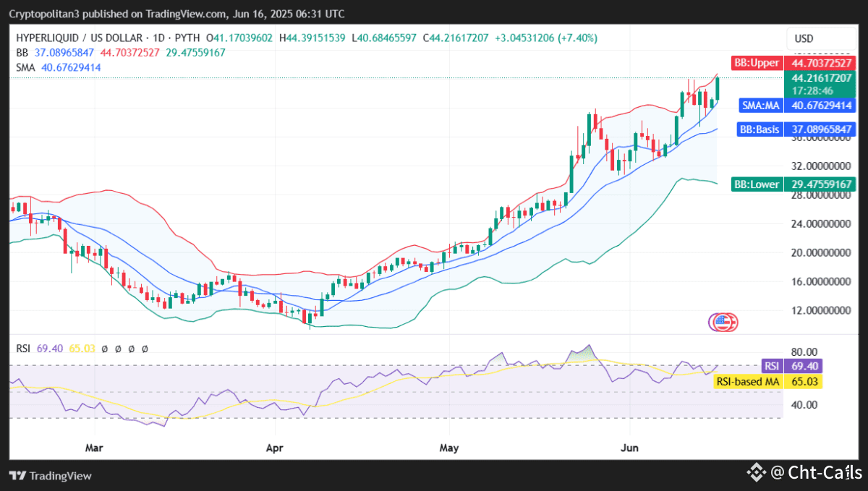
Task: Expand the USD currency selector top right
Action: point(805,38)
